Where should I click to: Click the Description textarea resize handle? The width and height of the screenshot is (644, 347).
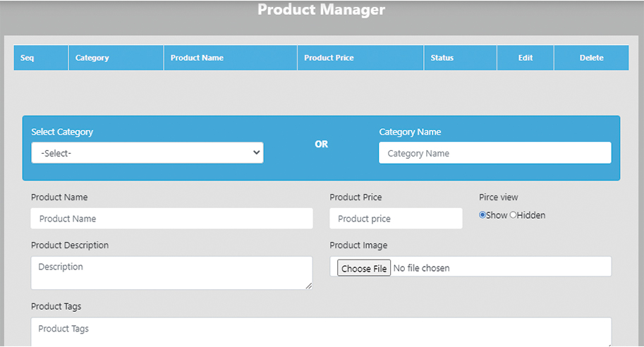[x=309, y=286]
